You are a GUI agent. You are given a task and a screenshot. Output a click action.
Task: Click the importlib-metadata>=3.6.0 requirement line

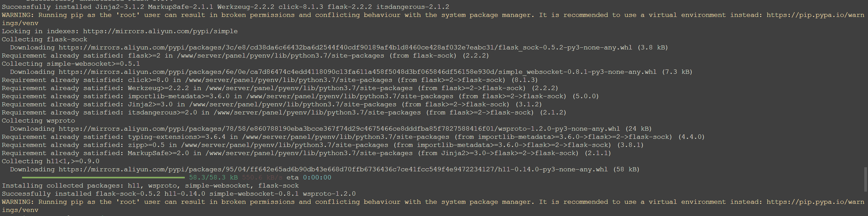(300, 96)
